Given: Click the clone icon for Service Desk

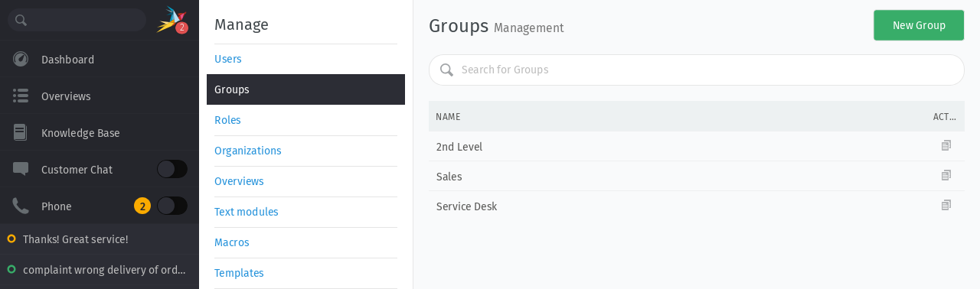Looking at the screenshot, I should pos(946,205).
